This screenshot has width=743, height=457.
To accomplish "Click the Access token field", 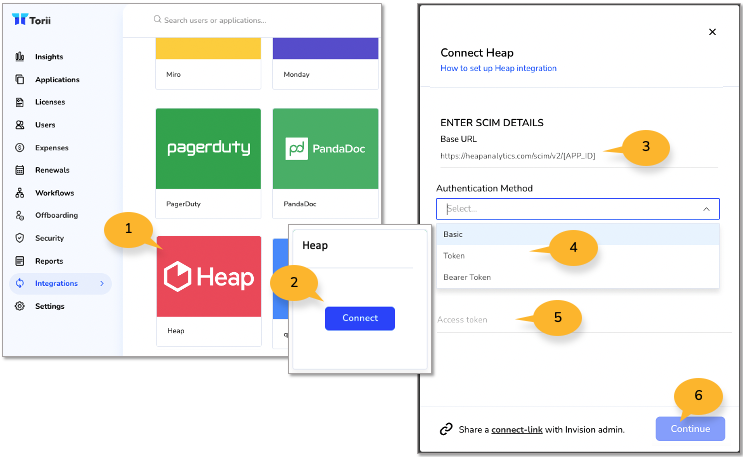I will point(584,320).
